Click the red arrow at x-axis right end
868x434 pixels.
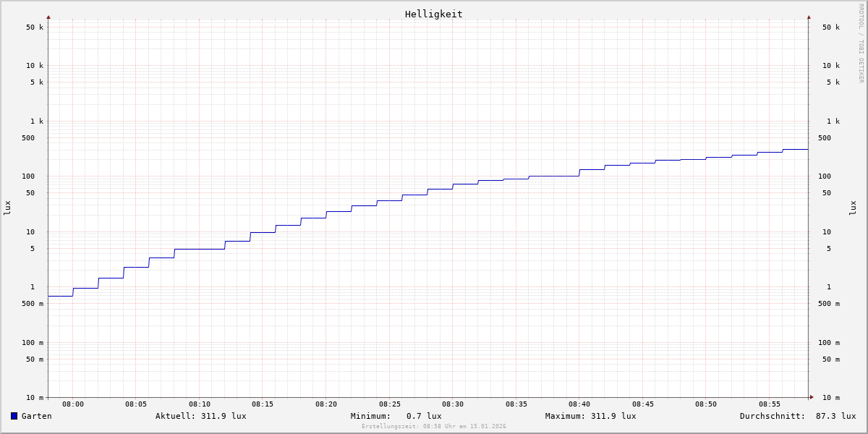coord(811,397)
